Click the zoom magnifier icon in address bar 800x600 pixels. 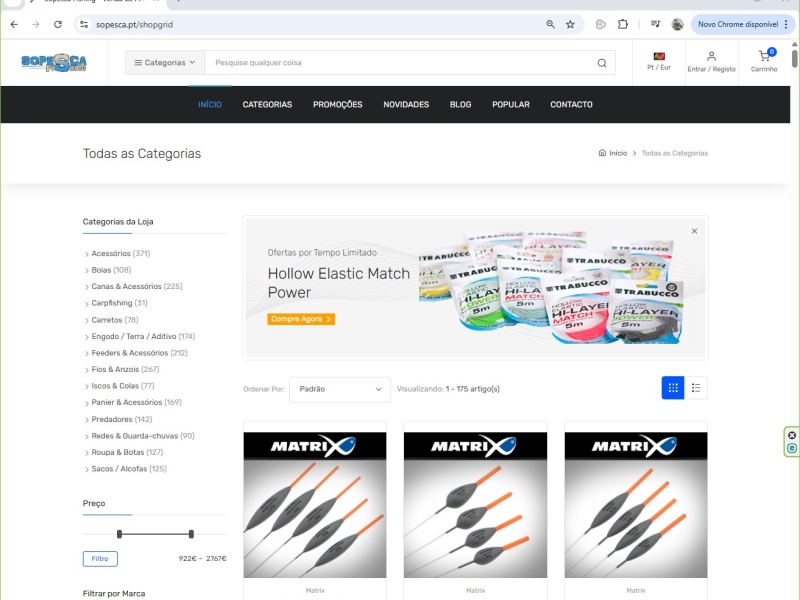(x=551, y=24)
